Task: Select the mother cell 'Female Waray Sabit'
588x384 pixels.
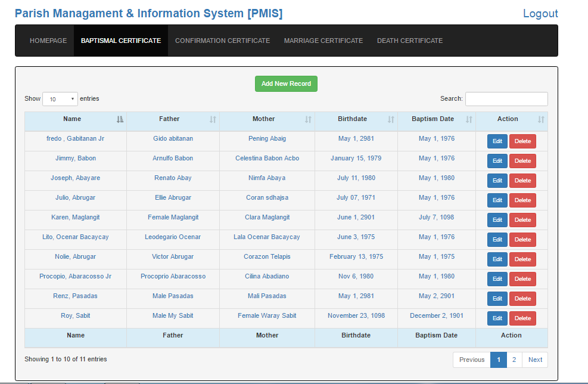Action: pyautogui.click(x=267, y=315)
